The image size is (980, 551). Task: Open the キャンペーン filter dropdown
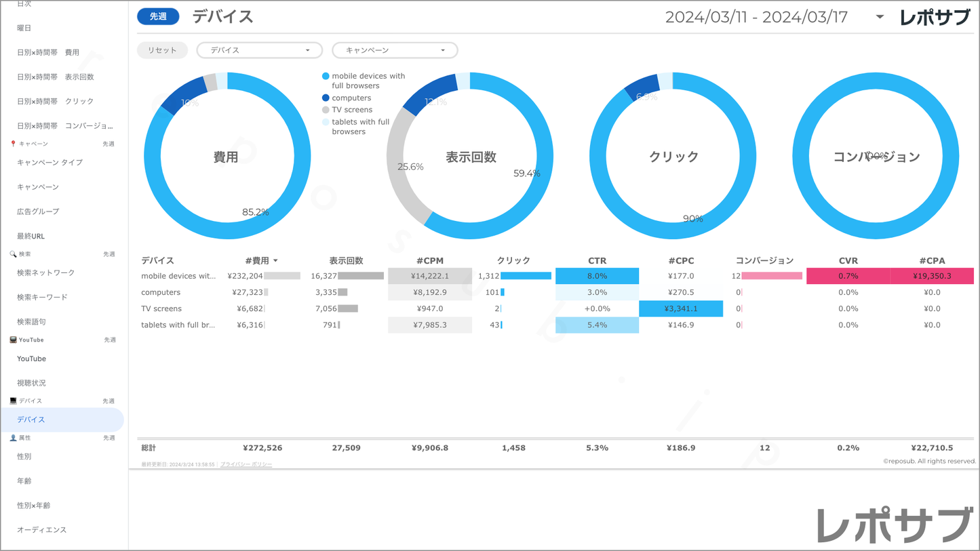pos(395,50)
